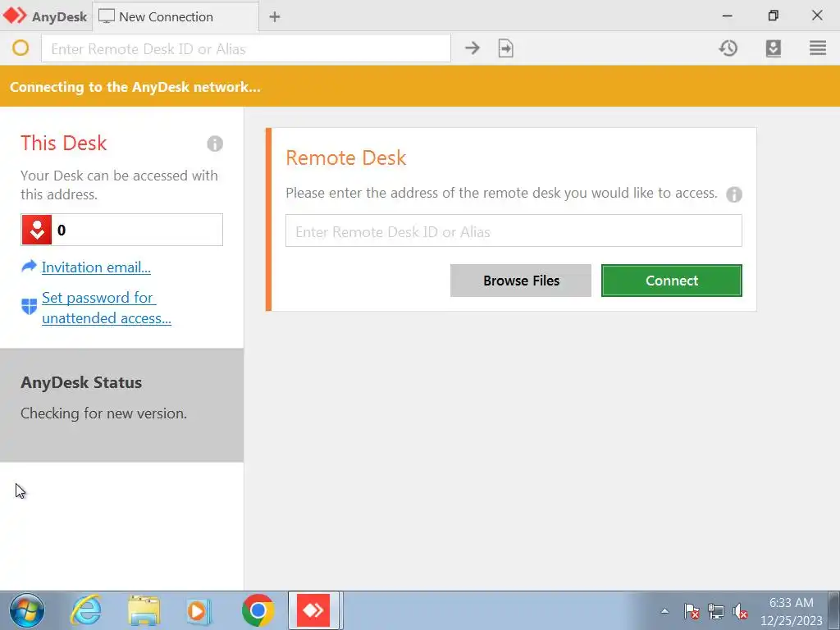Click the Action Center flag tray icon
This screenshot has height=630, width=840.
tap(692, 611)
